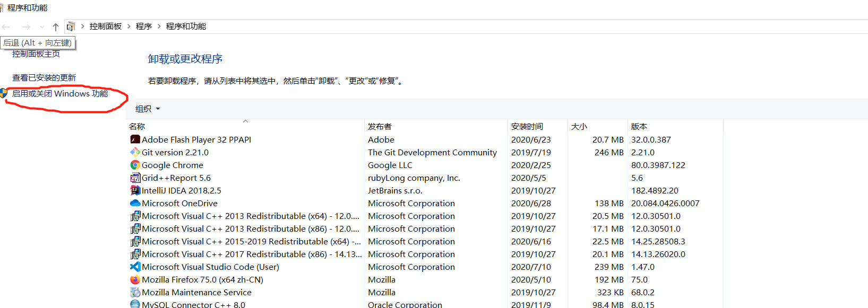Image resolution: width=868 pixels, height=308 pixels.
Task: Select the IntelliJ IDEA 2018.2.5 entry
Action: pyautogui.click(x=182, y=190)
